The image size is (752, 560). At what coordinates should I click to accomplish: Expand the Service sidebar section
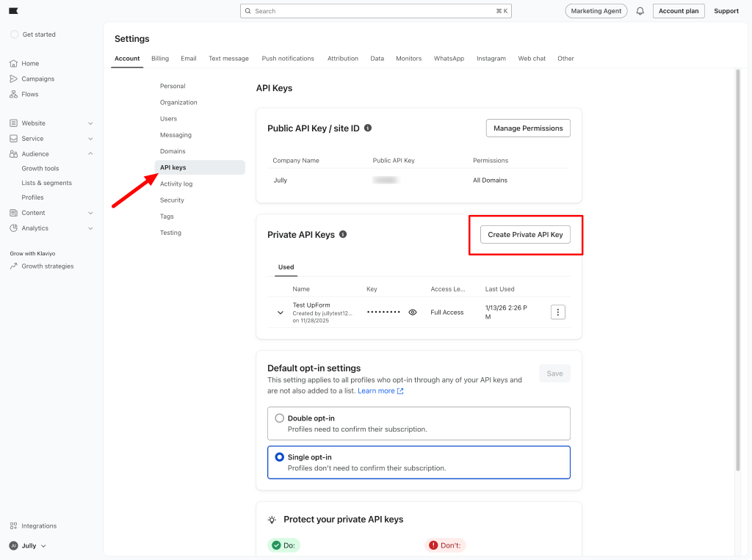90,139
